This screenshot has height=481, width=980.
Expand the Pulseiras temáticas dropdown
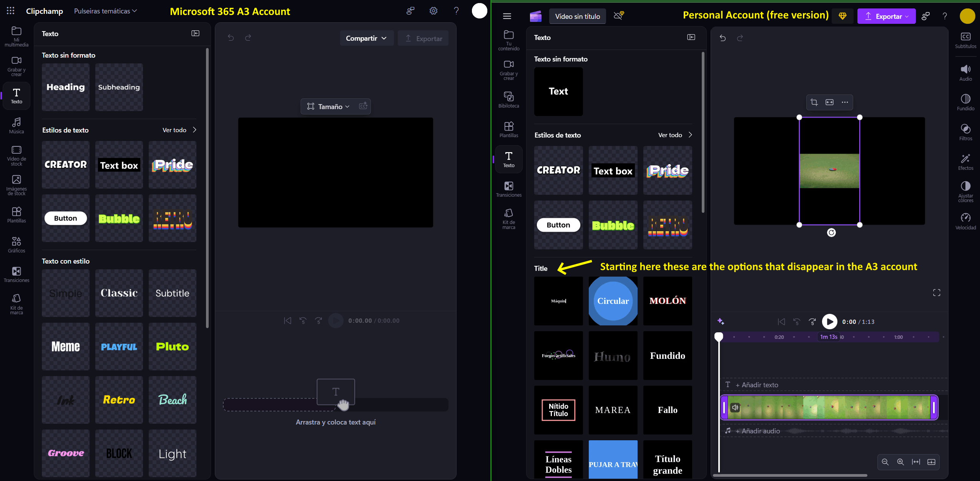[x=105, y=11]
